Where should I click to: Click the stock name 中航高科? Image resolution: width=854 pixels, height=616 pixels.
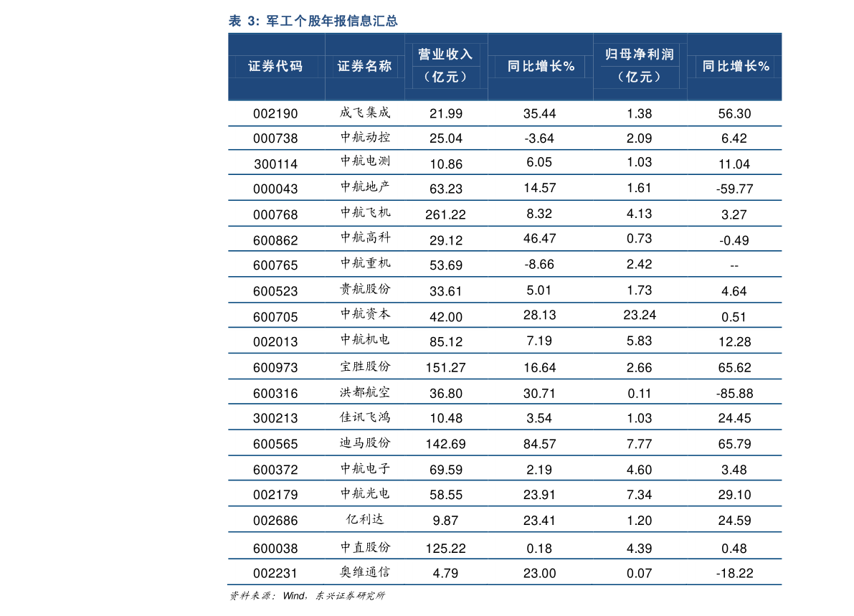365,237
